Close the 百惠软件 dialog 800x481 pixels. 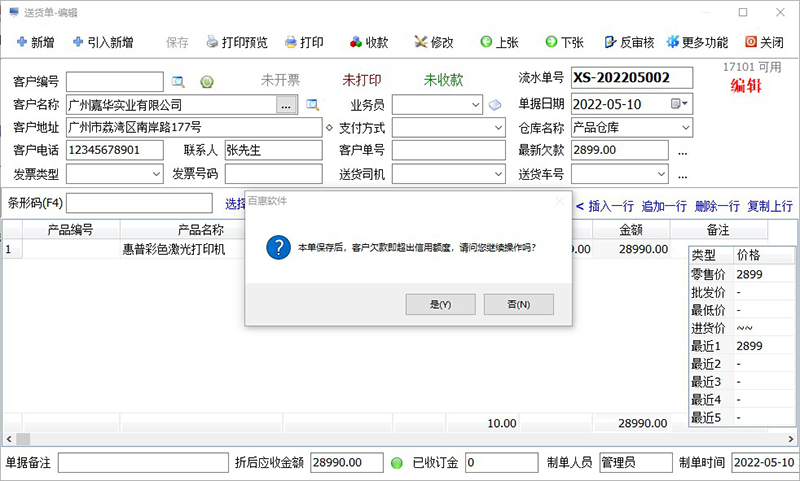tap(560, 201)
